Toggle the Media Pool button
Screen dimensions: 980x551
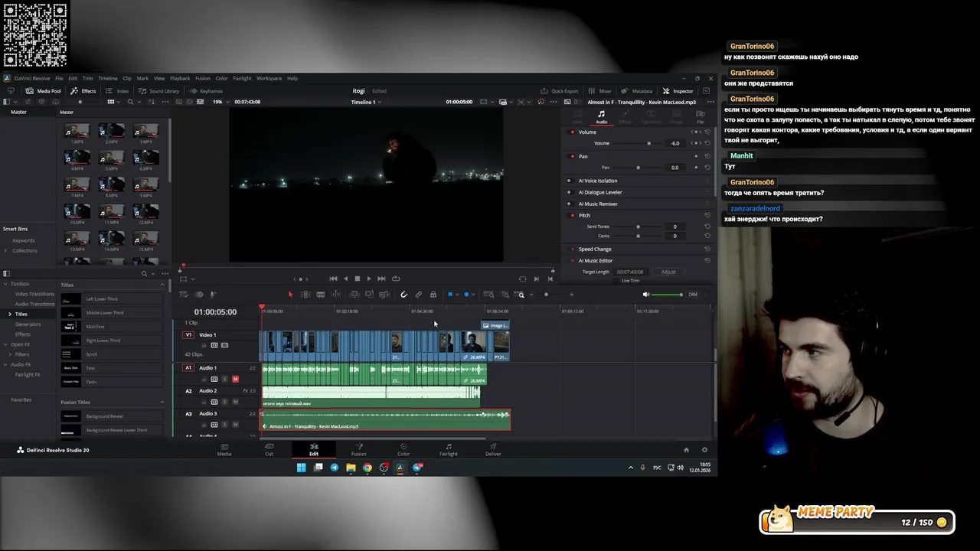[44, 91]
